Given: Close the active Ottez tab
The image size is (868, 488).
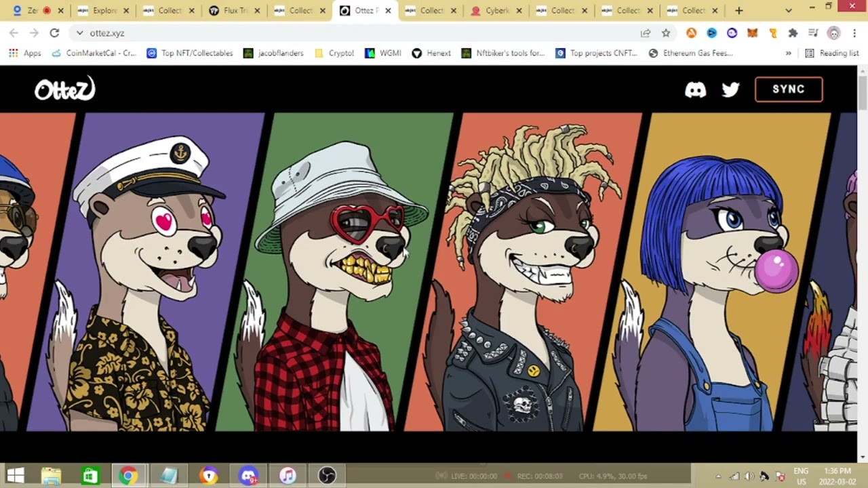Looking at the screenshot, I should tap(388, 10).
